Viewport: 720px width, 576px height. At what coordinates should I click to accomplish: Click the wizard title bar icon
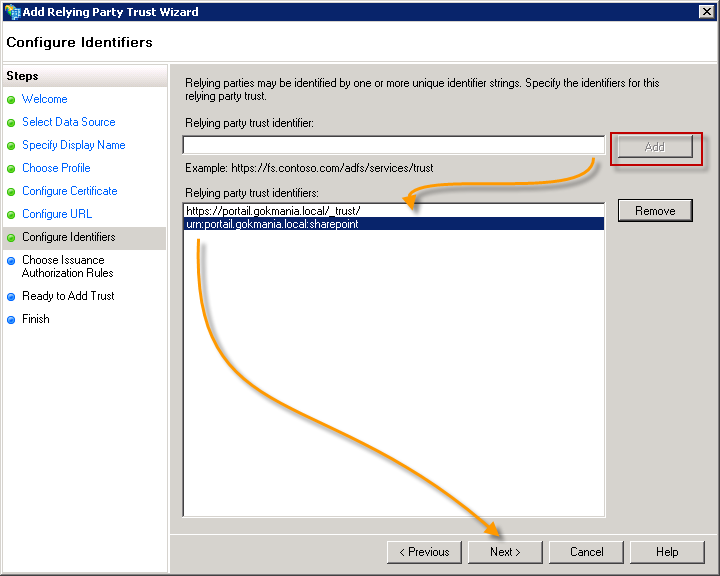[x=13, y=12]
